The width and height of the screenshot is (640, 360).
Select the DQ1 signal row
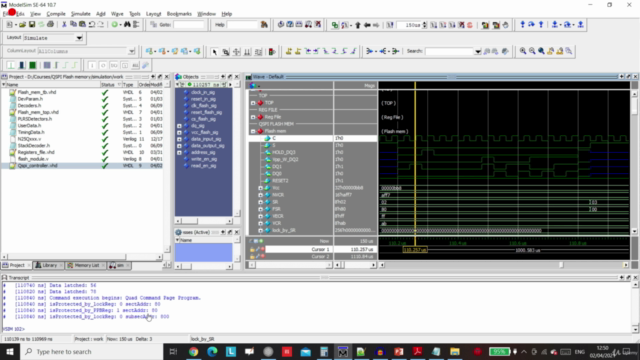pos(277,167)
